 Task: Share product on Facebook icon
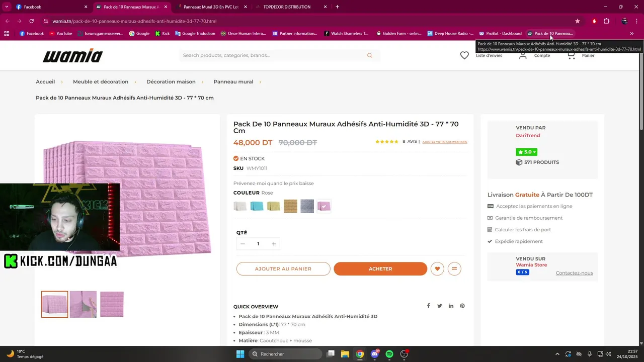[428, 306]
